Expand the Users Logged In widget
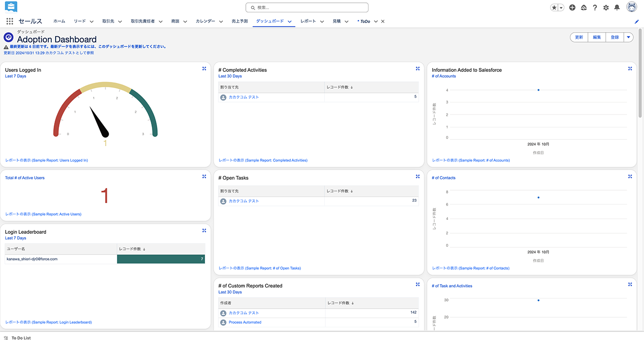 [x=204, y=69]
